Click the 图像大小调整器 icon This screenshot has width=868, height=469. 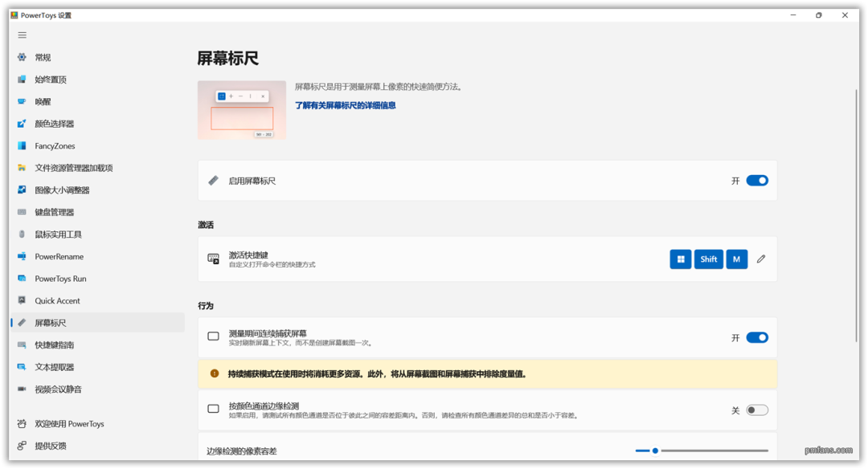(22, 190)
